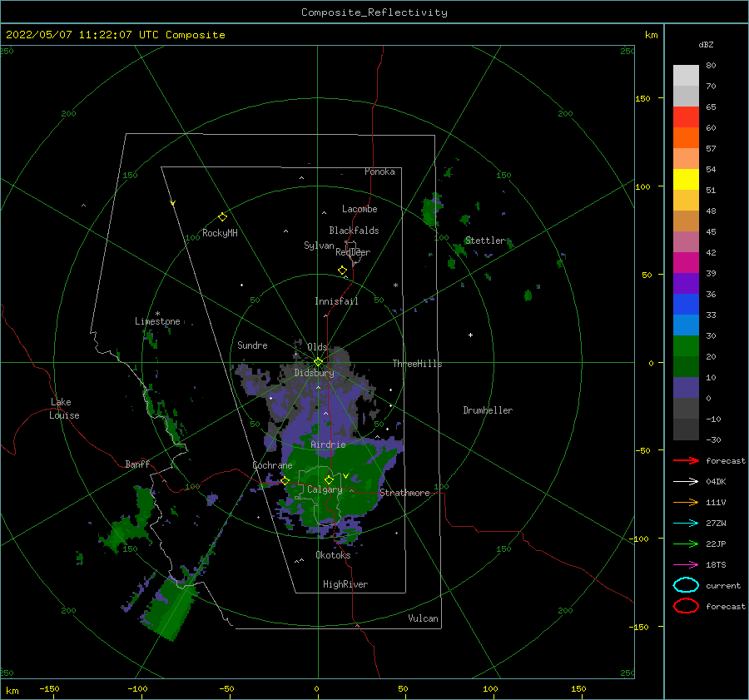Pick the bright yellow 51-54 dBZ swatch
The height and width of the screenshot is (700, 749).
686,180
